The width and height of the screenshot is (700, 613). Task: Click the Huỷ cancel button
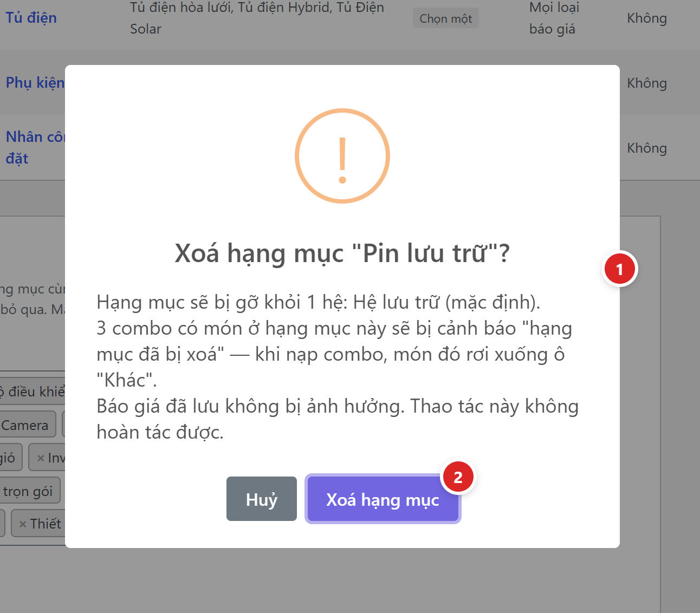pyautogui.click(x=261, y=499)
